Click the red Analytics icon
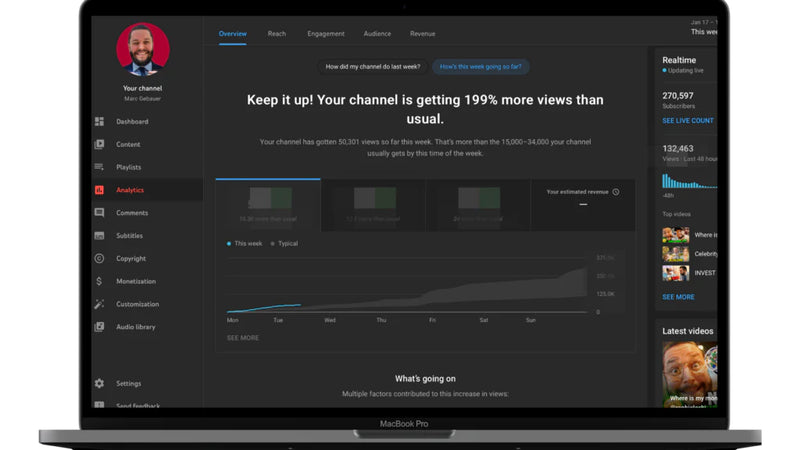 (99, 190)
